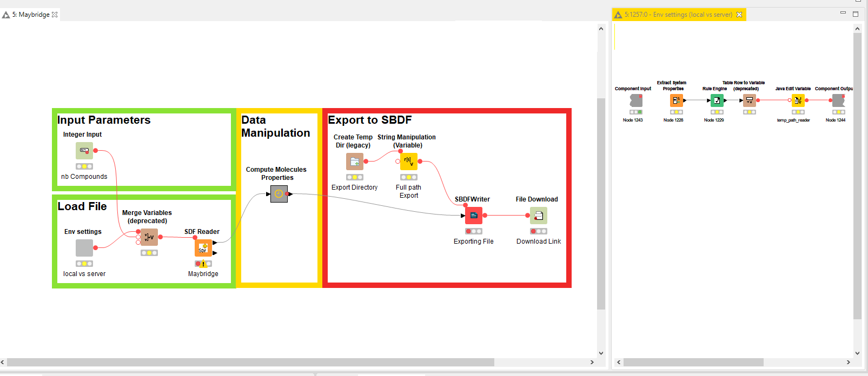Click warning icon on SDF Reader status

pyautogui.click(x=204, y=264)
